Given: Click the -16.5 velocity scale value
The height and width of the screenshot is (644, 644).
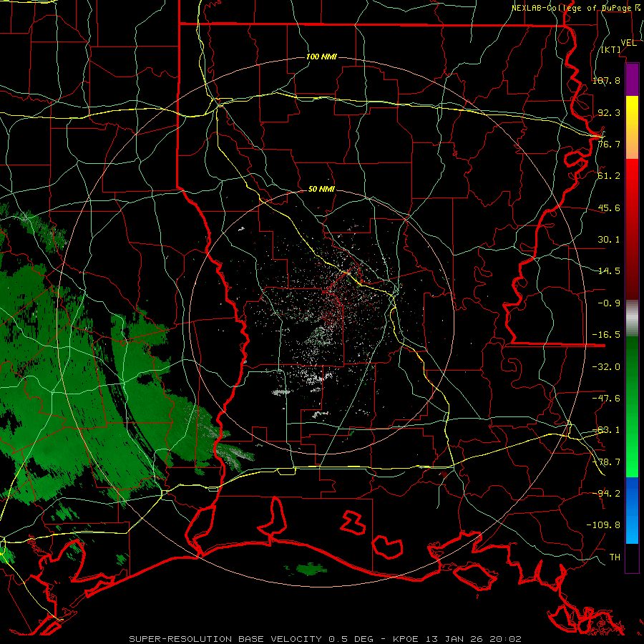Looking at the screenshot, I should [606, 335].
